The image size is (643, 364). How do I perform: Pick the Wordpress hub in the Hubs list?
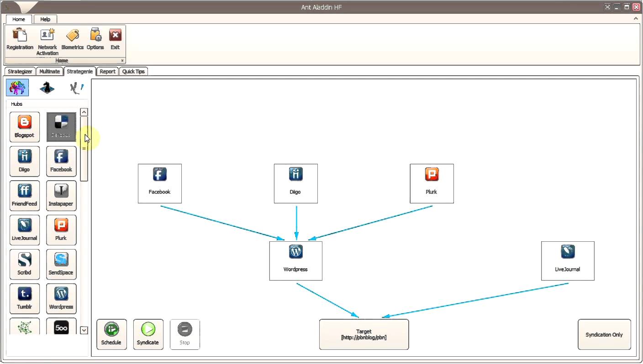coord(61,299)
